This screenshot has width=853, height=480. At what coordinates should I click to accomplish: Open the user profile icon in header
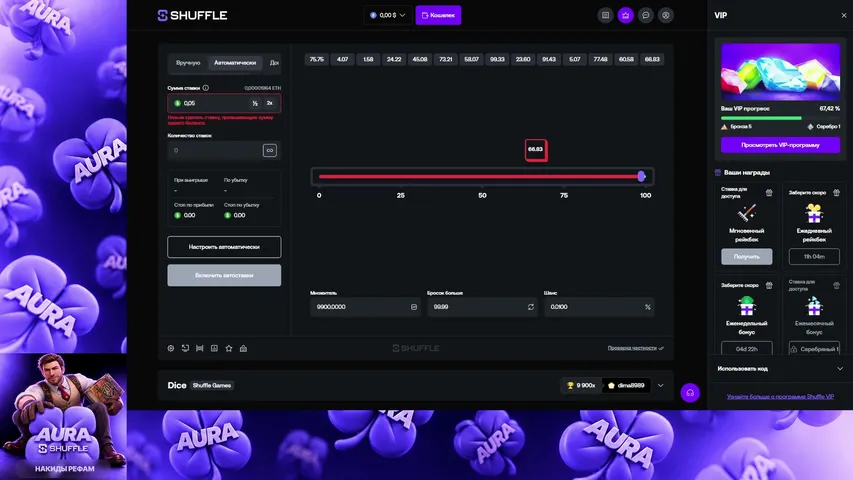click(666, 15)
